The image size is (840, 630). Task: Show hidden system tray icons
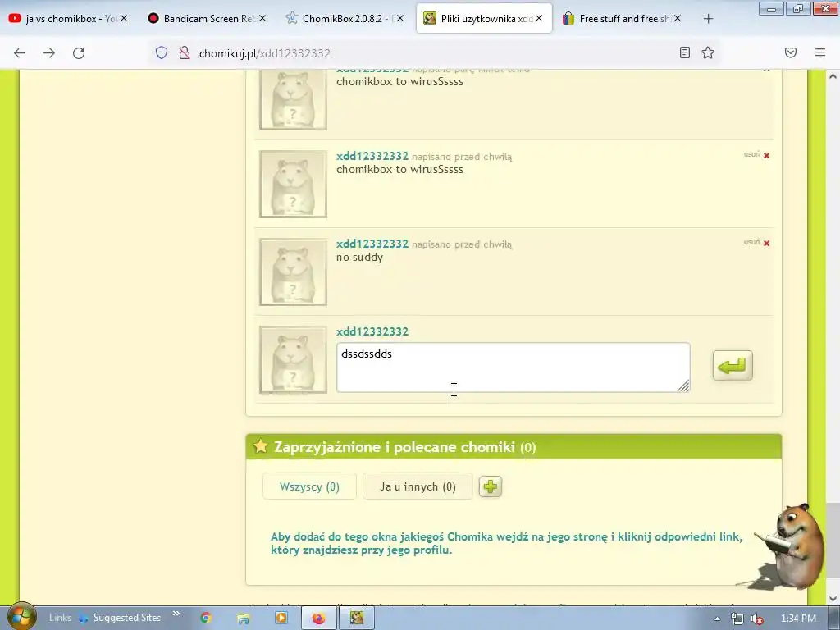pyautogui.click(x=717, y=619)
